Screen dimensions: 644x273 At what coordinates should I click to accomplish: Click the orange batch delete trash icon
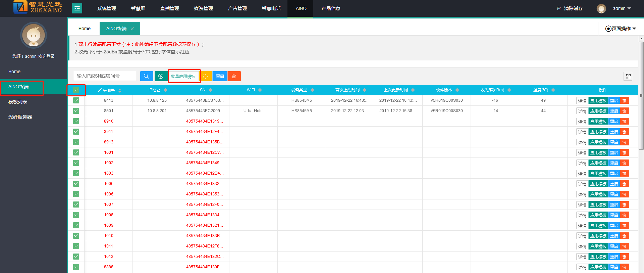pos(234,76)
